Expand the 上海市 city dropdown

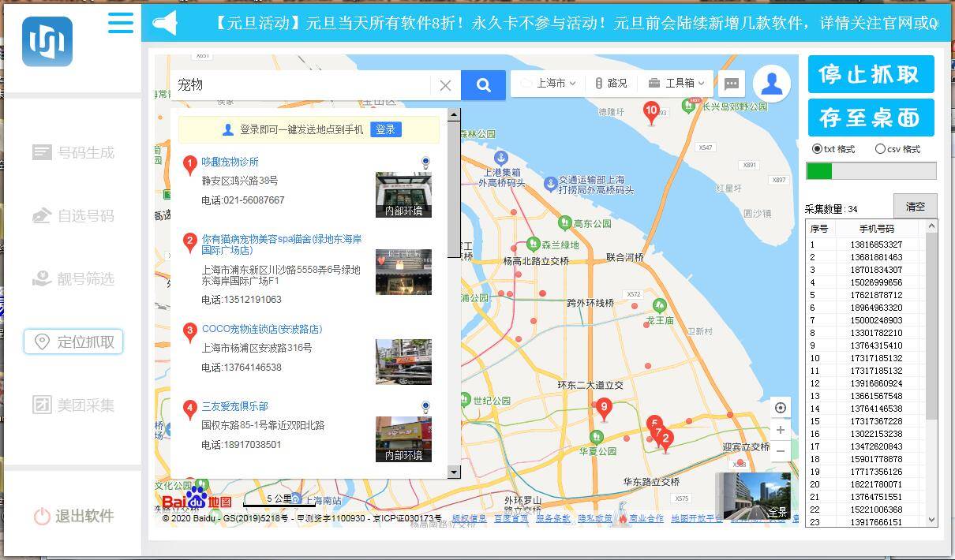(x=549, y=84)
